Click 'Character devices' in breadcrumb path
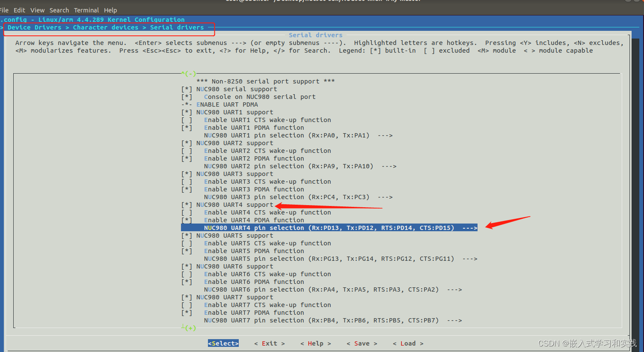 coord(106,27)
